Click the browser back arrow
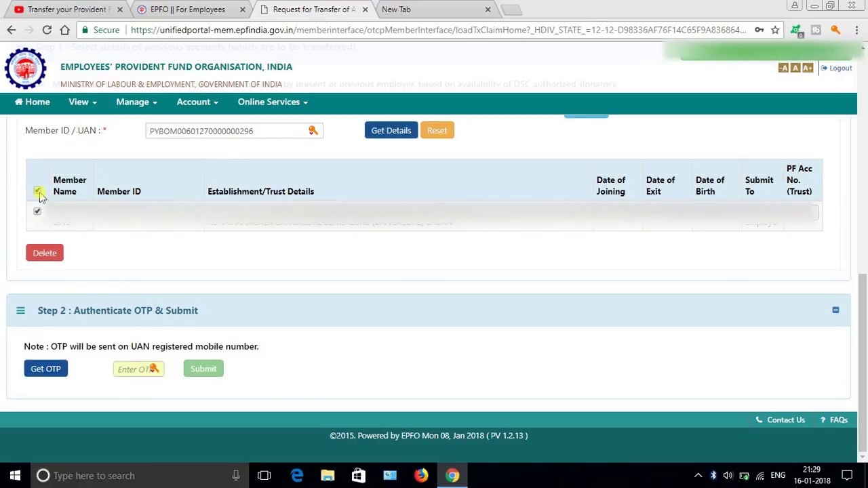Viewport: 868px width, 488px height. 11,30
